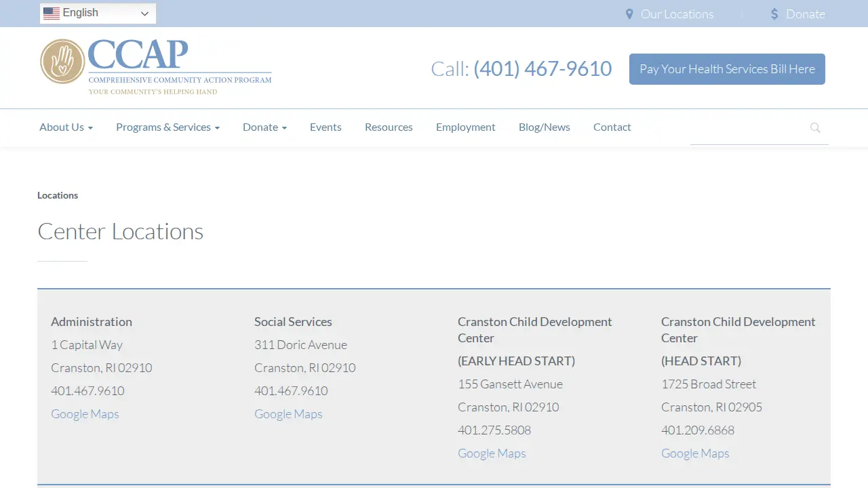Open Google Maps for Administration
Screen dimensions: 868x488
(85, 413)
